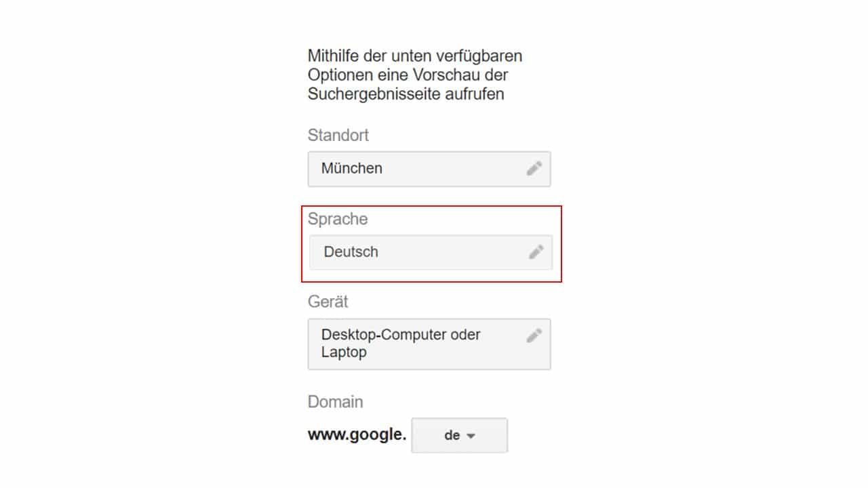
Task: Click the "Desktop-Computer oder" text line
Action: (401, 335)
